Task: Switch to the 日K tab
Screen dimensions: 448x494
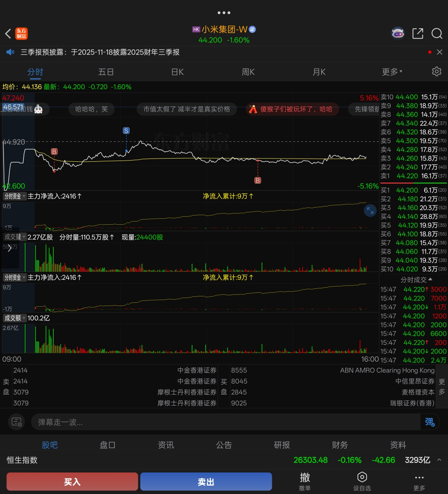Action: [x=177, y=72]
